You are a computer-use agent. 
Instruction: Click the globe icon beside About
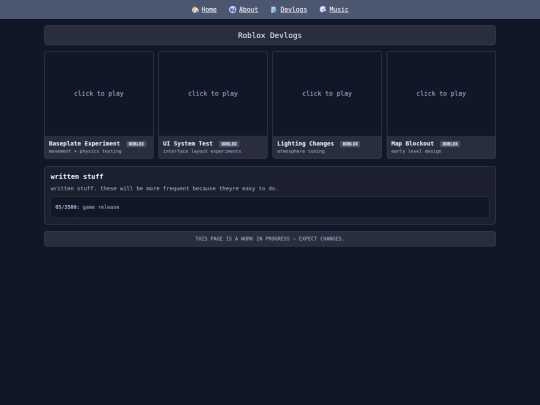coord(232,10)
